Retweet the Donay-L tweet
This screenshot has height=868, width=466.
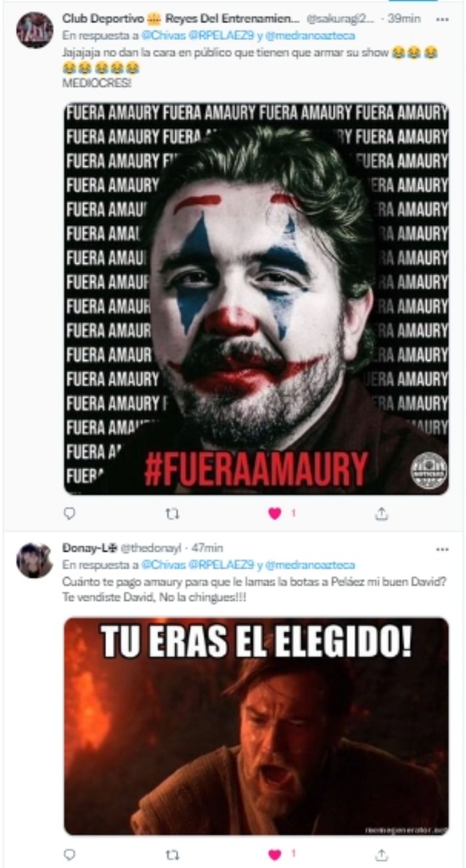pos(172,855)
